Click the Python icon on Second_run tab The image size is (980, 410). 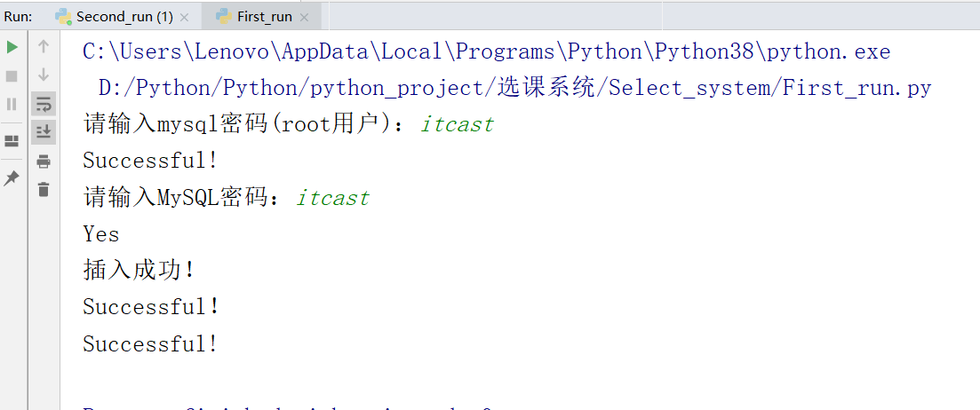63,17
